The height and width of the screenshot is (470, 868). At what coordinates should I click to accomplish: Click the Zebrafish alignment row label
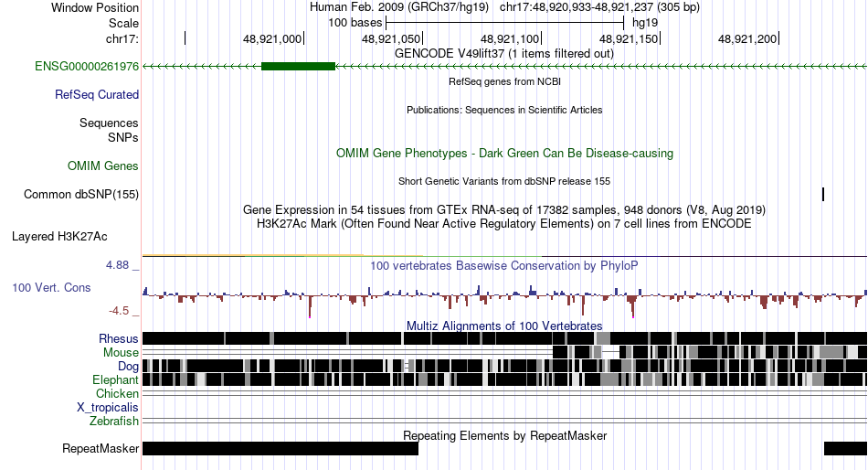[x=114, y=422]
